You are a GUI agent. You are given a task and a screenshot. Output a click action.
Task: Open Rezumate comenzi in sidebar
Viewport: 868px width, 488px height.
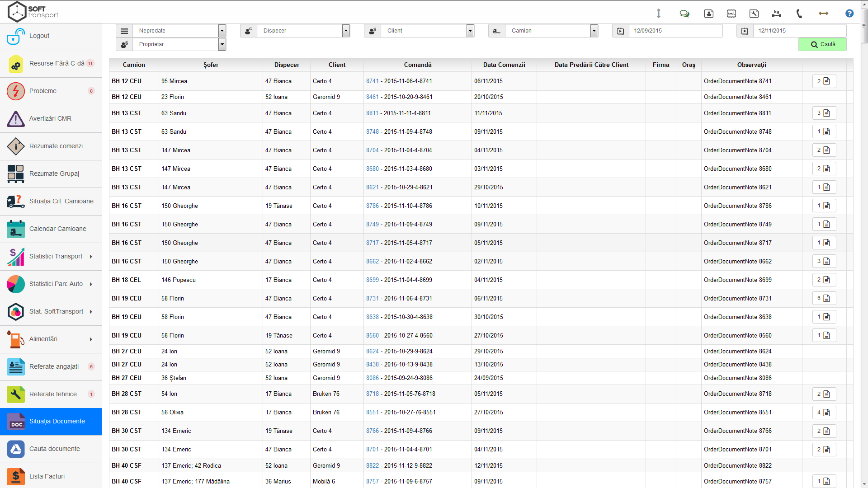point(51,146)
